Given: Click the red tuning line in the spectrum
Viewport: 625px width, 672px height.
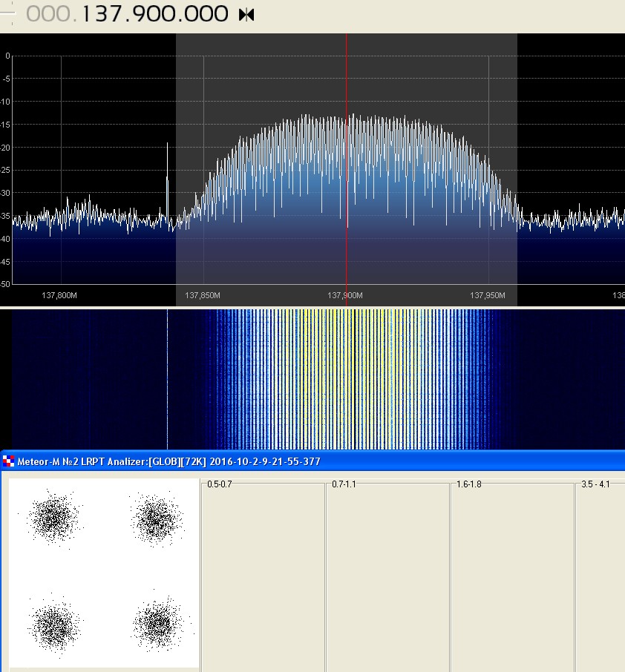Looking at the screenshot, I should [347, 169].
